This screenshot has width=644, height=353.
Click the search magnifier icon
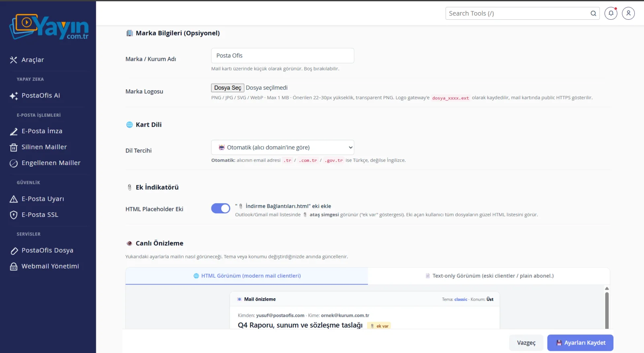pos(593,13)
